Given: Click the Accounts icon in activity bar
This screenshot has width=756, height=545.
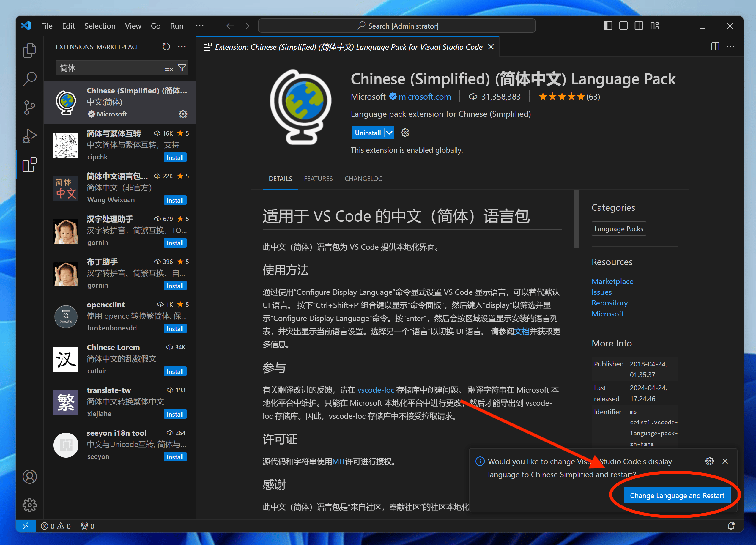Looking at the screenshot, I should (29, 477).
